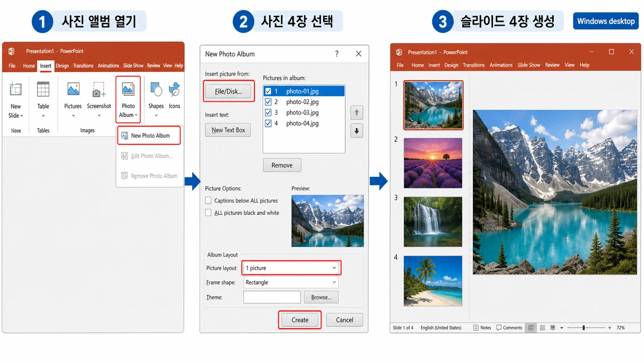Screen dimensions: 644x363
Task: Open the Picture layout dropdown
Action: click(x=291, y=268)
